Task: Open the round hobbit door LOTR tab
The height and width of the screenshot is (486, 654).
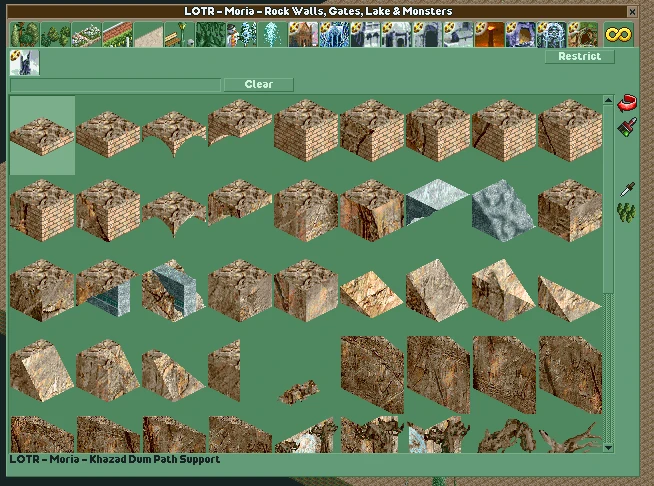Action: click(582, 34)
